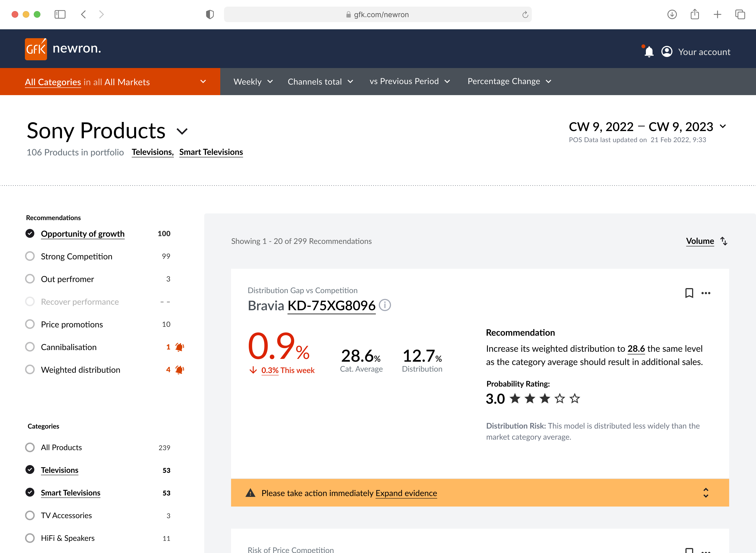
Task: Click the Expand evidence link
Action: (x=406, y=493)
